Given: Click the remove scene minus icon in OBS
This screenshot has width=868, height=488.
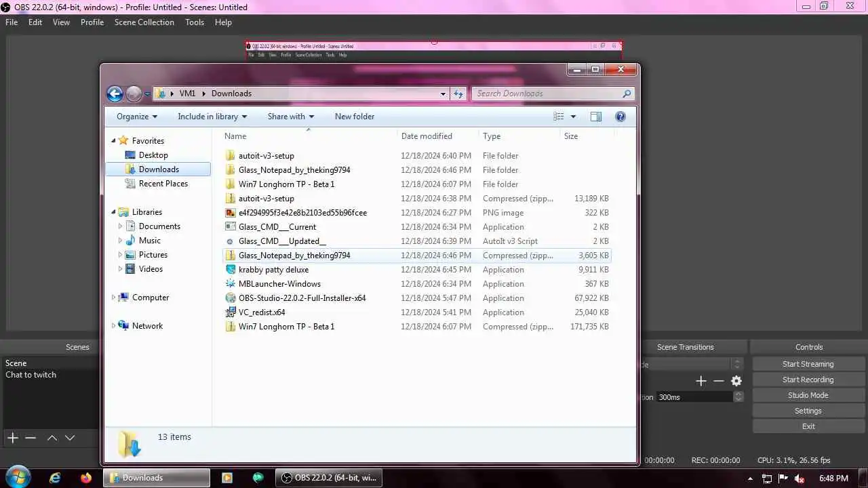Looking at the screenshot, I should [31, 438].
